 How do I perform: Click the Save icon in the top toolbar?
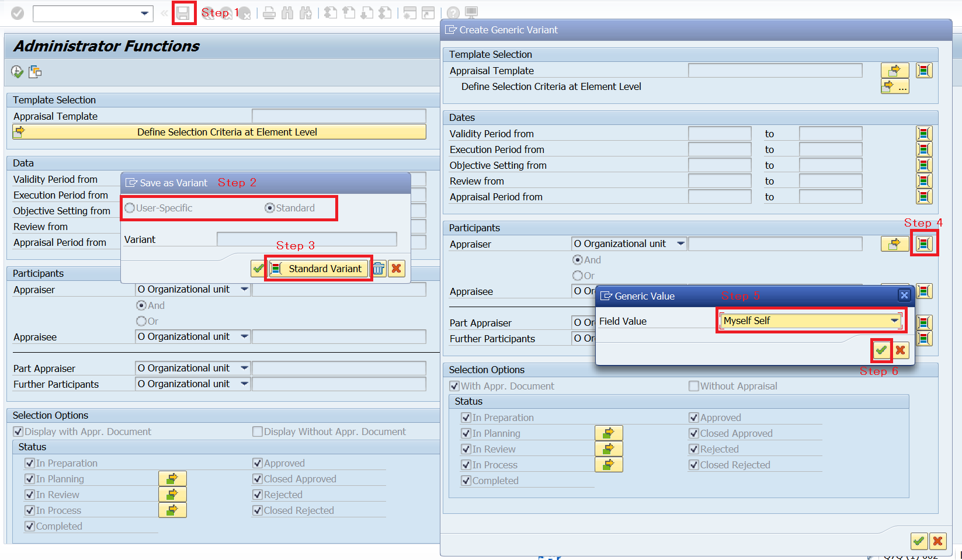pos(183,13)
